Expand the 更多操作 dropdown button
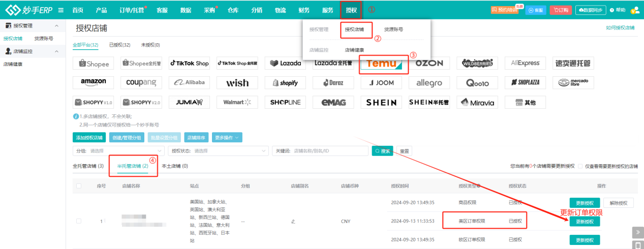 227,137
